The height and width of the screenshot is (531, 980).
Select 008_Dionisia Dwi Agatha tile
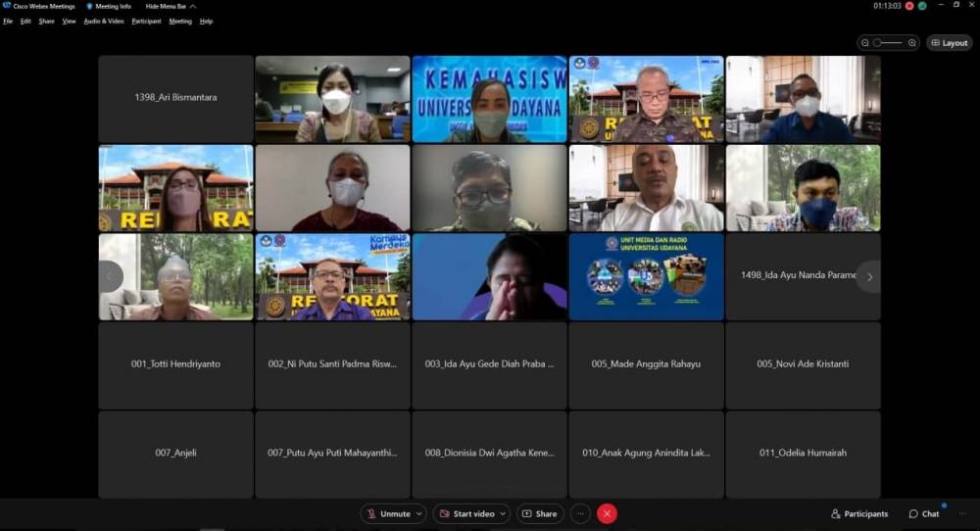pyautogui.click(x=489, y=455)
